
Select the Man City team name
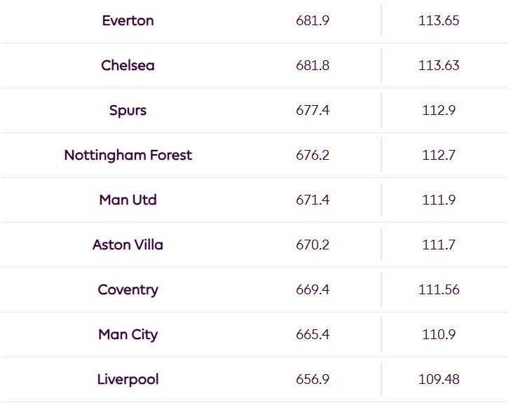tap(128, 335)
